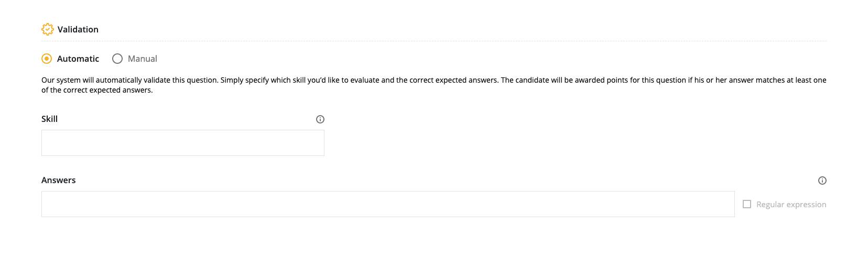The image size is (868, 259).
Task: Click the "of the correct expected answers." line
Action: [x=97, y=90]
